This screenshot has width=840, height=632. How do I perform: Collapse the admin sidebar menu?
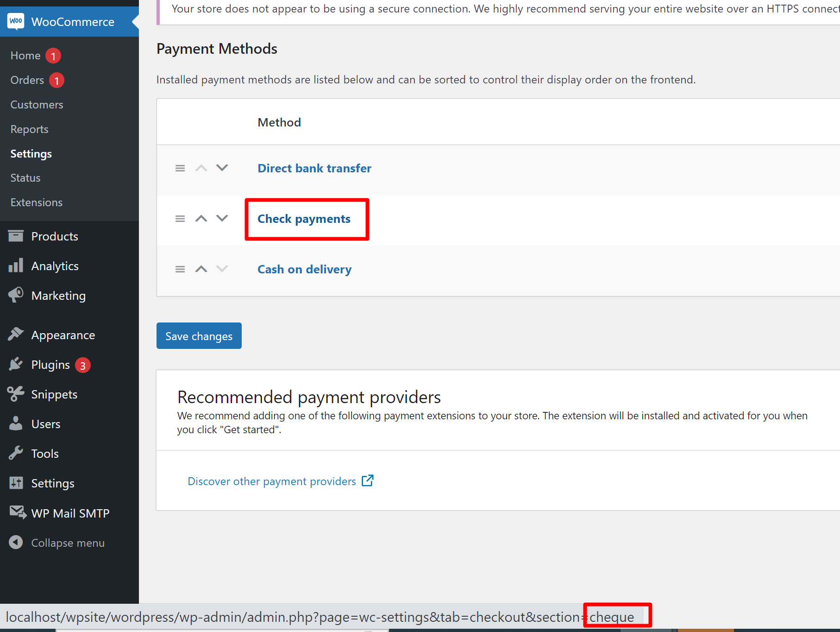(16, 543)
